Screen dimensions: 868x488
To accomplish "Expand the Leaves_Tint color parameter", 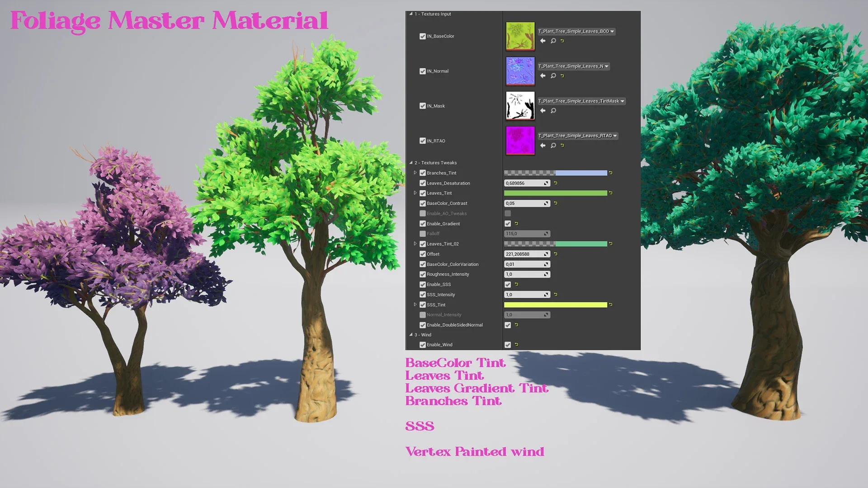I will pyautogui.click(x=415, y=193).
